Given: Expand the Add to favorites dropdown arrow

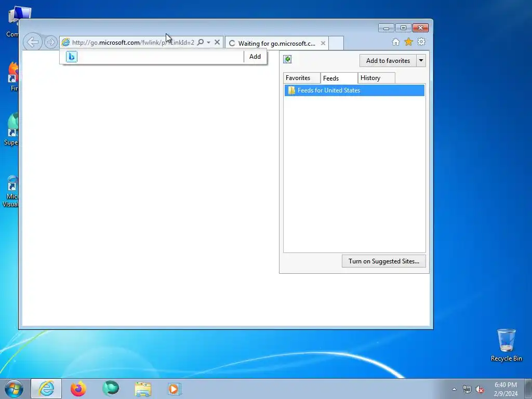Looking at the screenshot, I should tap(421, 61).
